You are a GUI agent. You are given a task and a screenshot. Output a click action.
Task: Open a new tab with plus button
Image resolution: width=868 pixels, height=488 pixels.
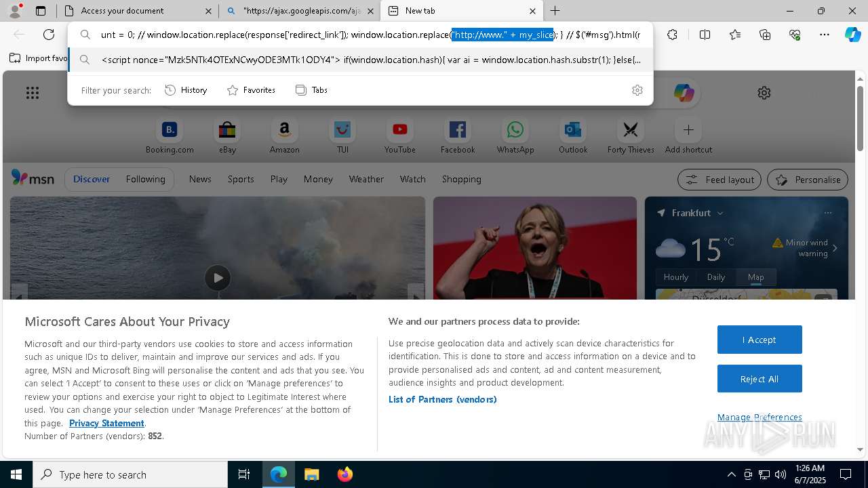pos(555,11)
